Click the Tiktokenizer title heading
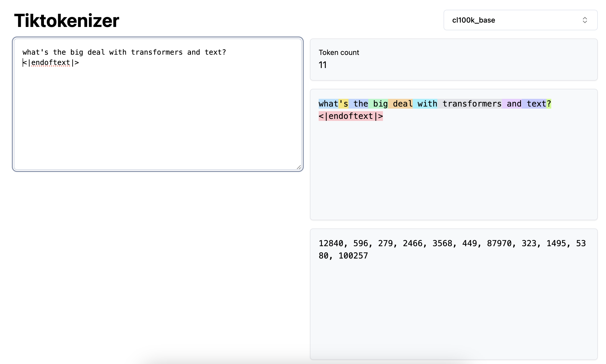The height and width of the screenshot is (364, 606). pyautogui.click(x=67, y=21)
